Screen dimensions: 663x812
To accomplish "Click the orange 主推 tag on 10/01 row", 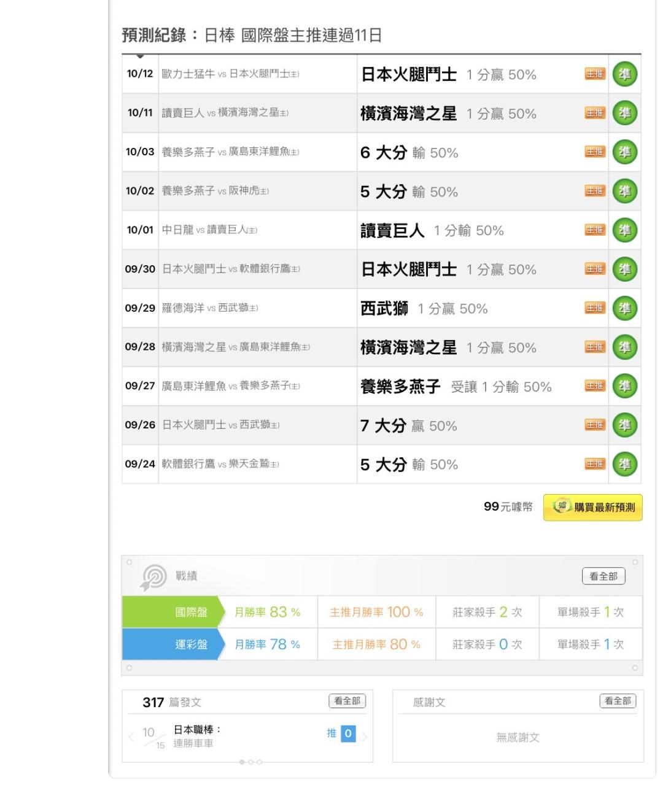I will [595, 230].
